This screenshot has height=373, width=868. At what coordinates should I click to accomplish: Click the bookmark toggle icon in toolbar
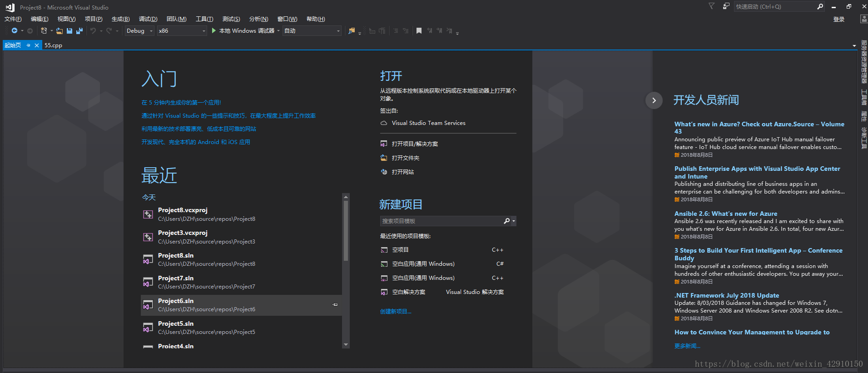[419, 31]
